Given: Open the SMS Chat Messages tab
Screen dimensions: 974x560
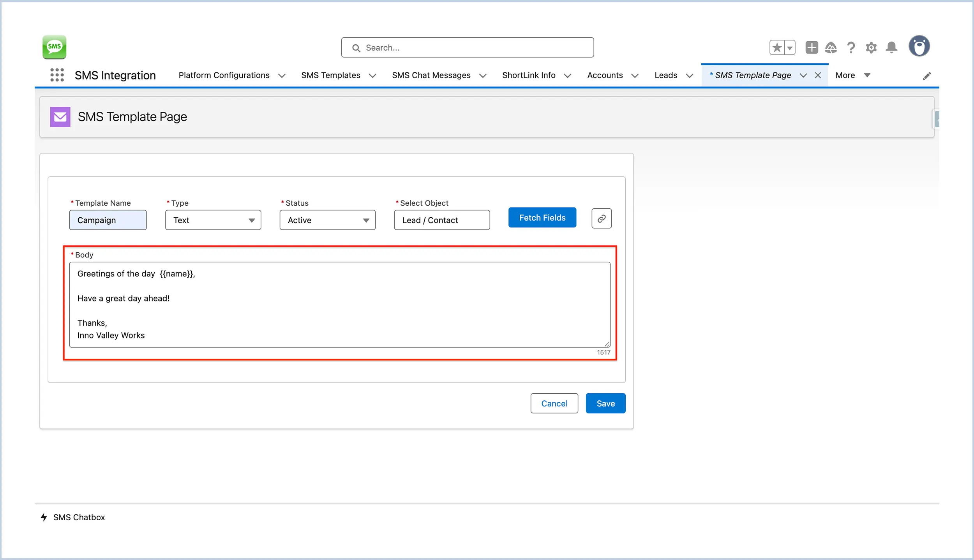Looking at the screenshot, I should click(431, 75).
